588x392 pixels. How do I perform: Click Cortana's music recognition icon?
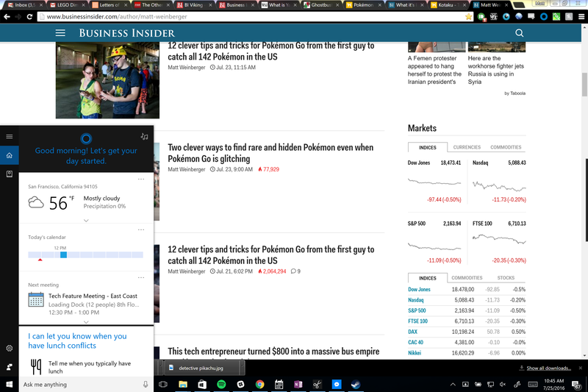click(144, 137)
